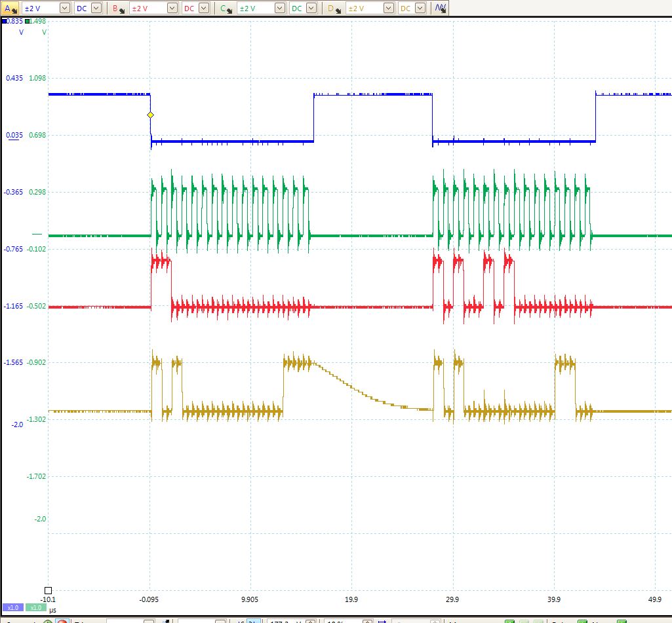672x623 pixels.
Task: Click the -10.1 time axis label
Action: point(48,599)
